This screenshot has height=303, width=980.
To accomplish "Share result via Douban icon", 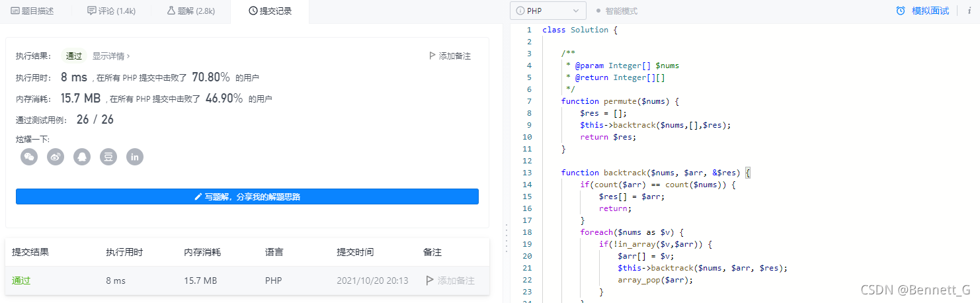I will (108, 157).
